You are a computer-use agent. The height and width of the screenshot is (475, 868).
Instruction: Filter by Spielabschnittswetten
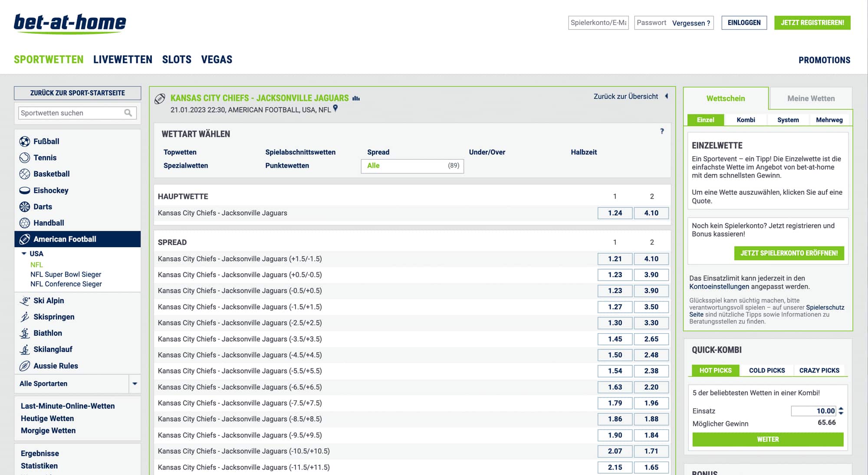coord(300,152)
